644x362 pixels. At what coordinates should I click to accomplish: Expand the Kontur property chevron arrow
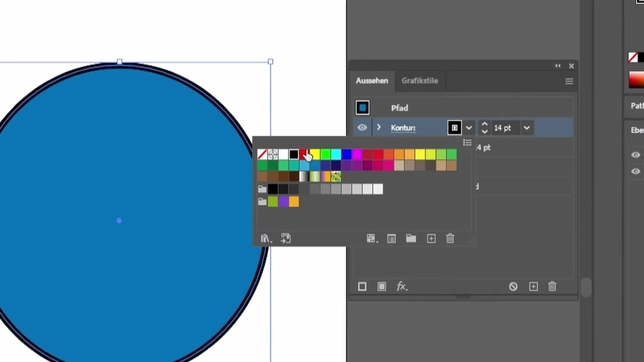(379, 128)
